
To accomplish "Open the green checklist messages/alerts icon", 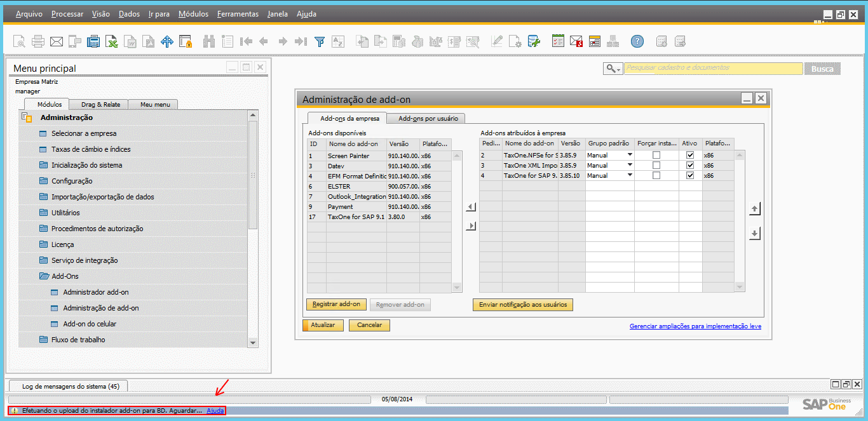I will coord(558,42).
